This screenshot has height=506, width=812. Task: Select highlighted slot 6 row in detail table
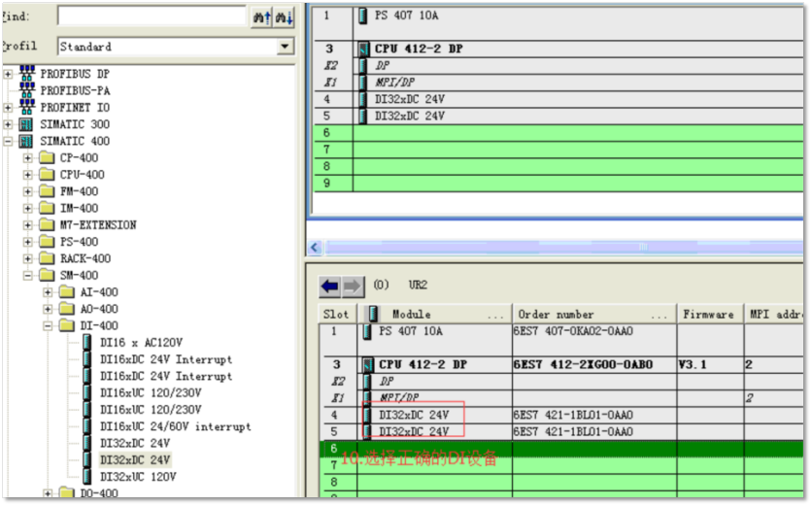[x=561, y=449]
